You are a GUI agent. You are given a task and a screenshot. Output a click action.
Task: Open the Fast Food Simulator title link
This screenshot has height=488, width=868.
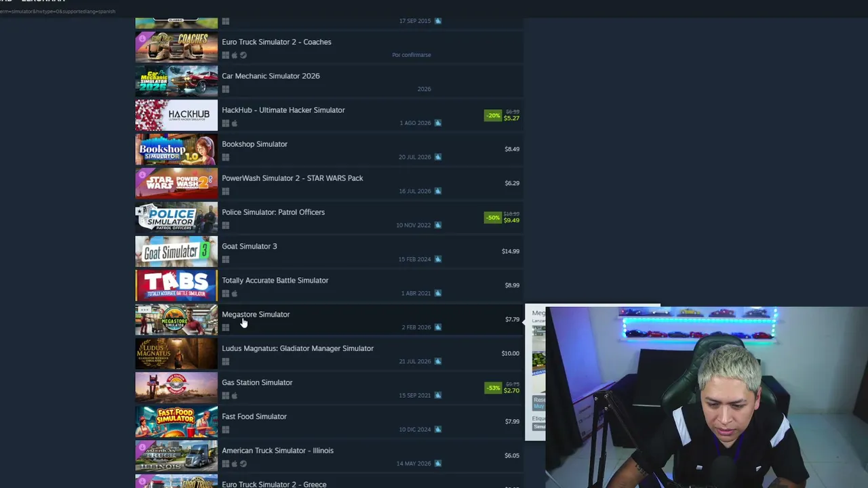click(254, 416)
